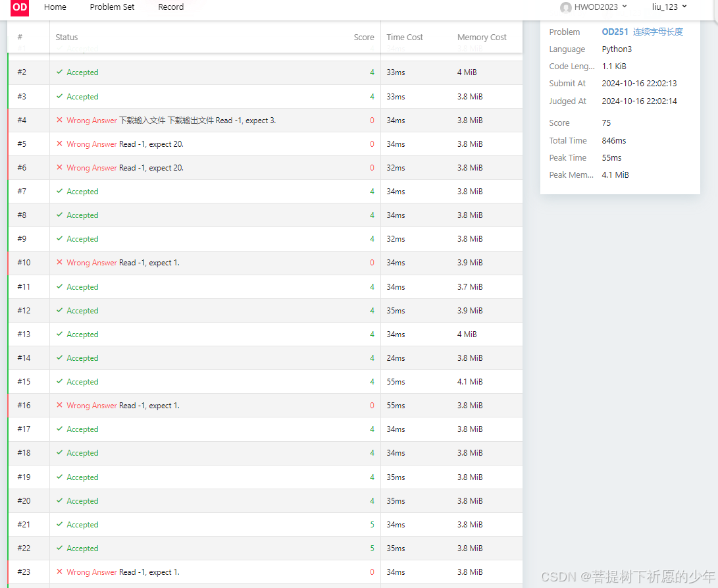Viewport: 718px width, 588px height.
Task: Click the Time Cost column header
Action: pos(405,37)
